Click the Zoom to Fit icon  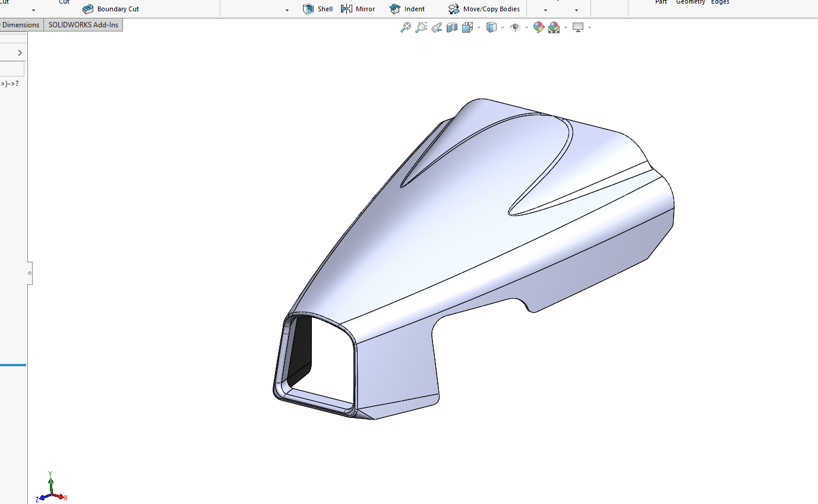406,27
